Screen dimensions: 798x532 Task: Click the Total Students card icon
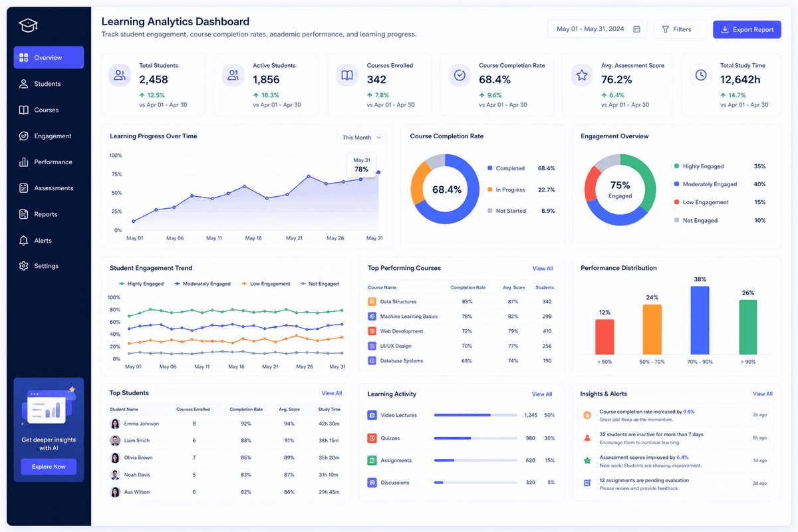point(120,75)
